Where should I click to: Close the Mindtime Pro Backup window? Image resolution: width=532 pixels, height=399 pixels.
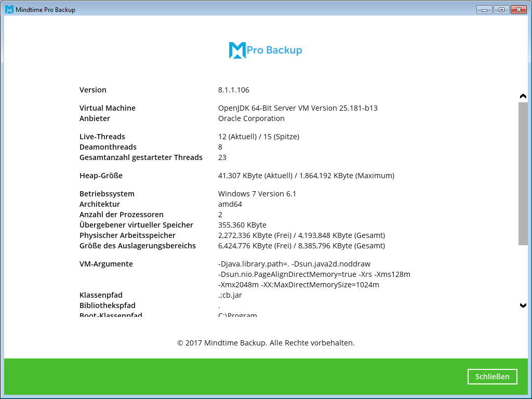click(518, 10)
